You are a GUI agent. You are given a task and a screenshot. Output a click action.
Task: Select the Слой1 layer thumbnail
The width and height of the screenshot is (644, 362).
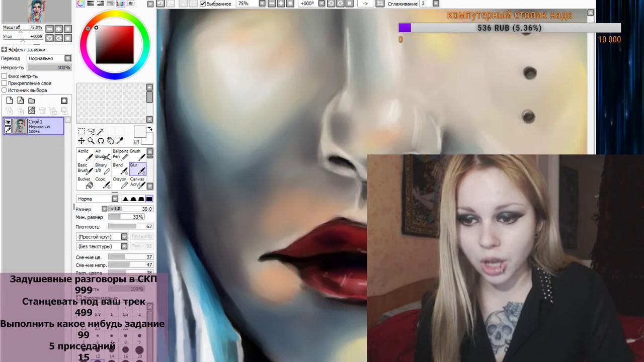tap(20, 126)
